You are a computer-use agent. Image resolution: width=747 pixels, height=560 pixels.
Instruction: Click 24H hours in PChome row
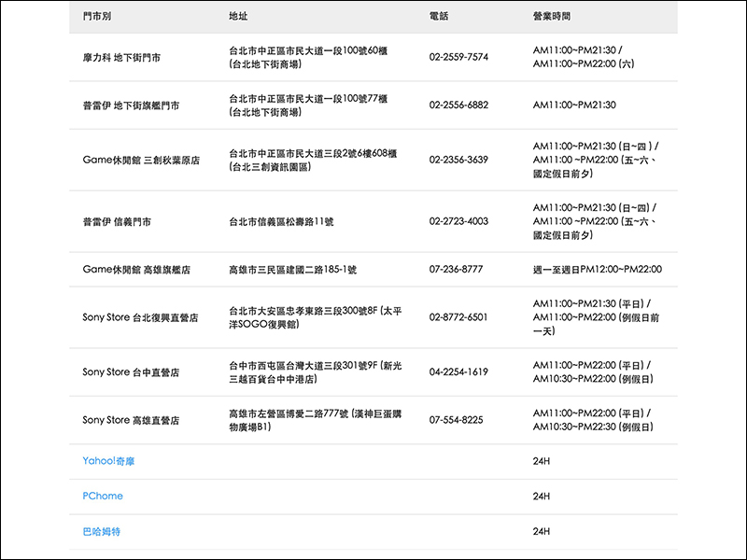[x=542, y=497]
